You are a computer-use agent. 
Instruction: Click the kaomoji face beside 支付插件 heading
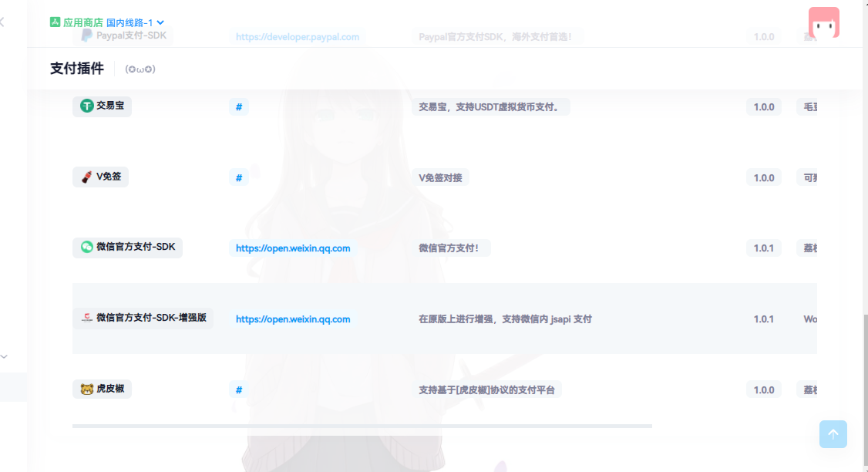pyautogui.click(x=140, y=69)
